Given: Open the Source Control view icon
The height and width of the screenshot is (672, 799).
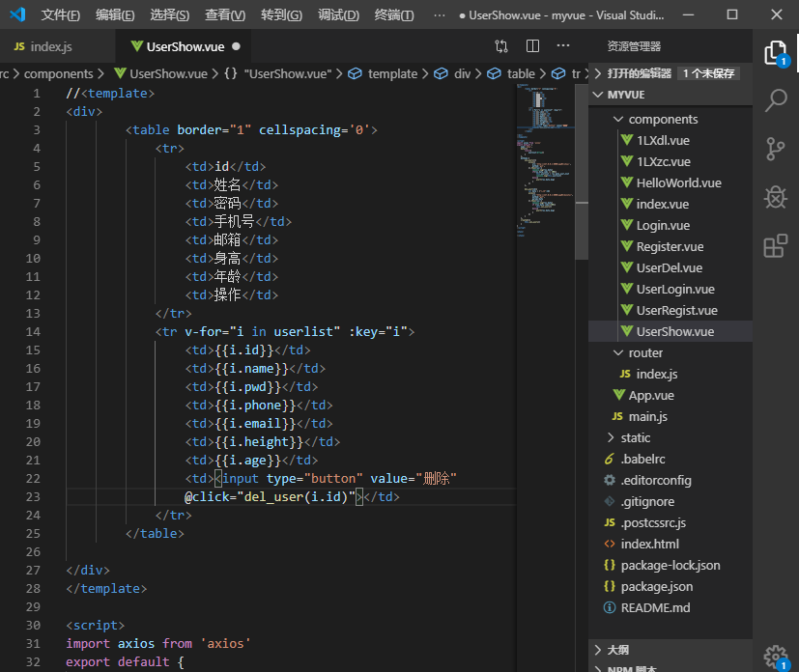Looking at the screenshot, I should tap(775, 148).
